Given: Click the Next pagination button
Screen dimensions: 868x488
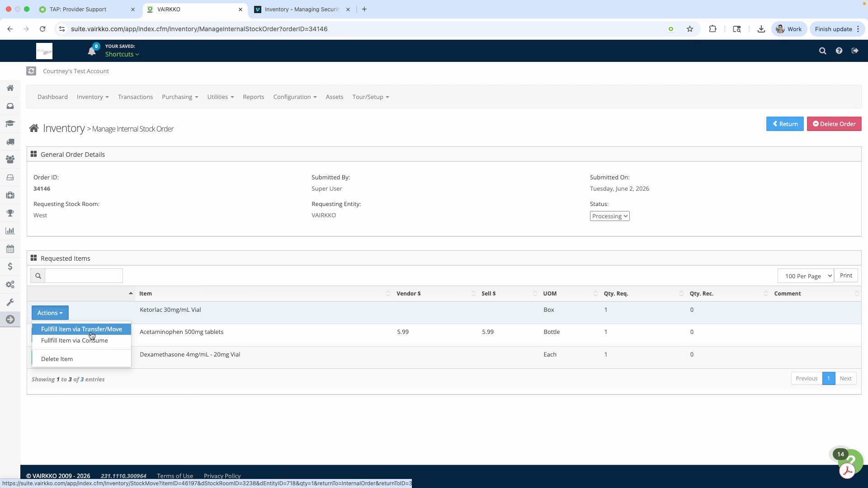Looking at the screenshot, I should point(846,379).
